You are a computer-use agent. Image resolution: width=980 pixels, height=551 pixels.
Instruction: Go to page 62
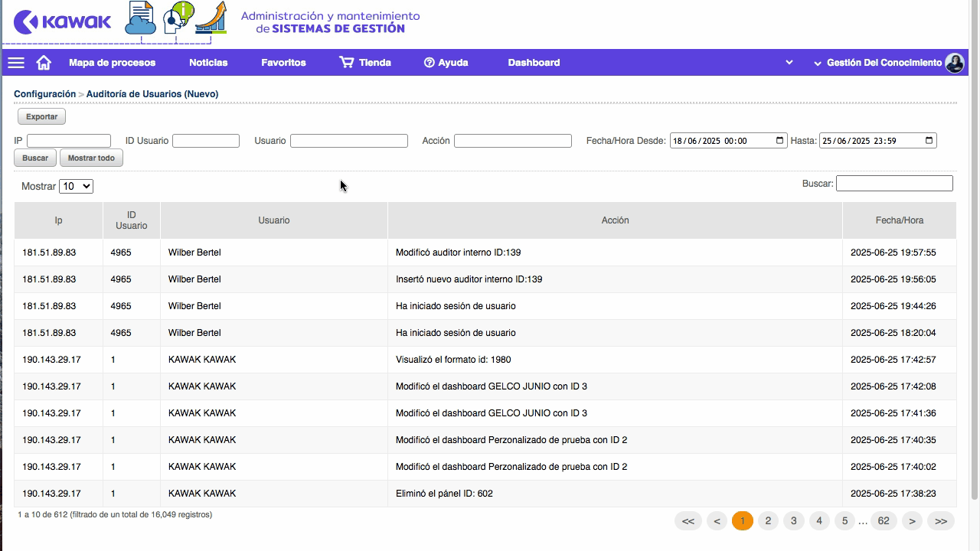(x=884, y=521)
